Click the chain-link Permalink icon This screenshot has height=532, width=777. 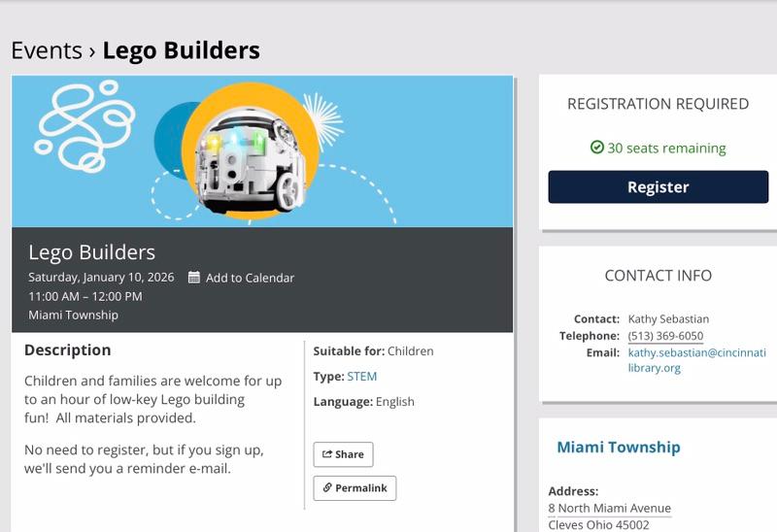pos(327,487)
